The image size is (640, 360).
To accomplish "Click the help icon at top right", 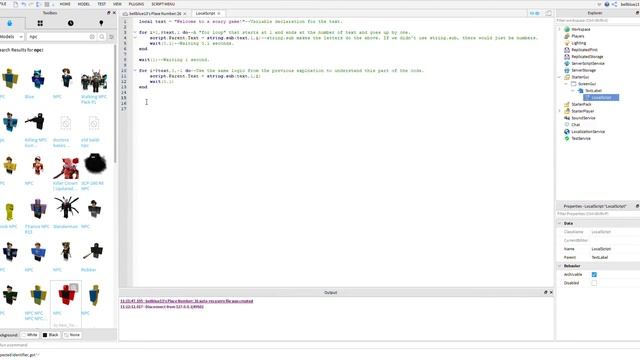I will click(x=607, y=4).
